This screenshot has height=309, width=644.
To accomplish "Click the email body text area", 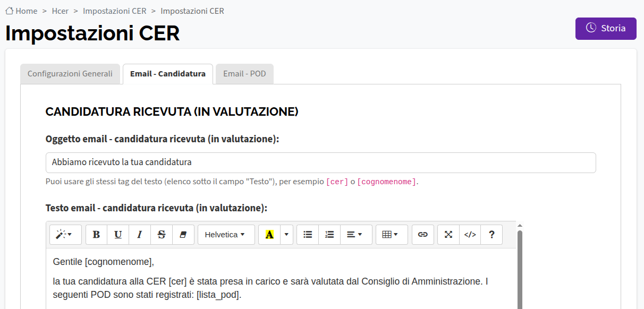I will click(281, 279).
